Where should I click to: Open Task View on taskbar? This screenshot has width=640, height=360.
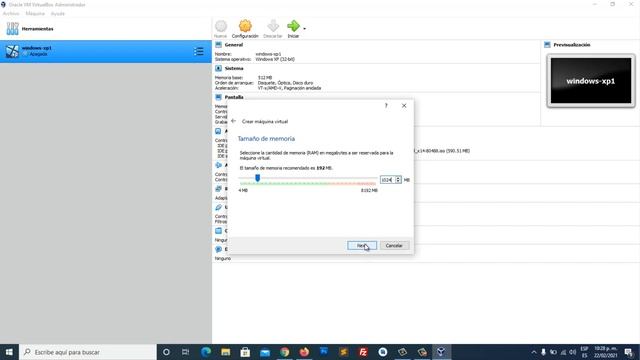pos(185,352)
